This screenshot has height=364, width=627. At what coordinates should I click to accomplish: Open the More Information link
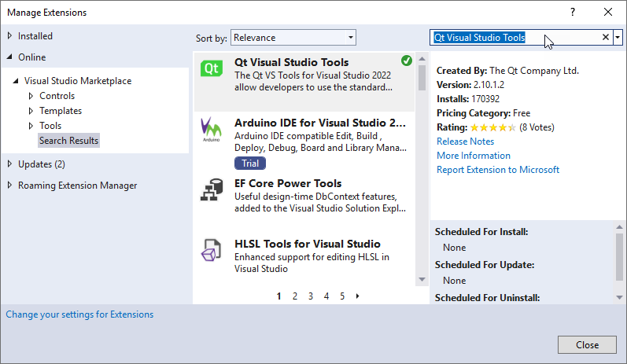474,156
